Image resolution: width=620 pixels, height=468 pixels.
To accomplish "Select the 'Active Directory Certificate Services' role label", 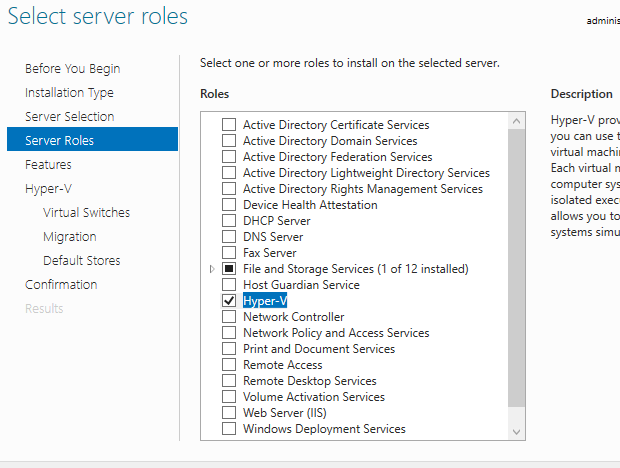I will click(336, 125).
